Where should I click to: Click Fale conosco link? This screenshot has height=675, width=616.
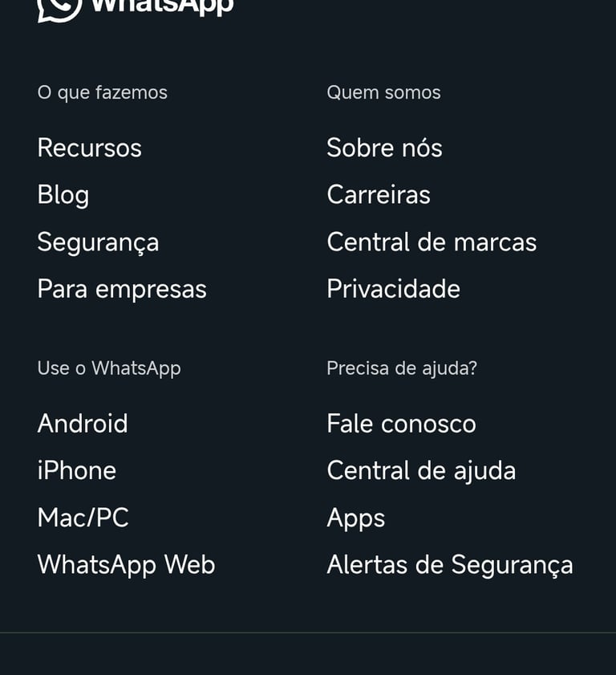(401, 424)
